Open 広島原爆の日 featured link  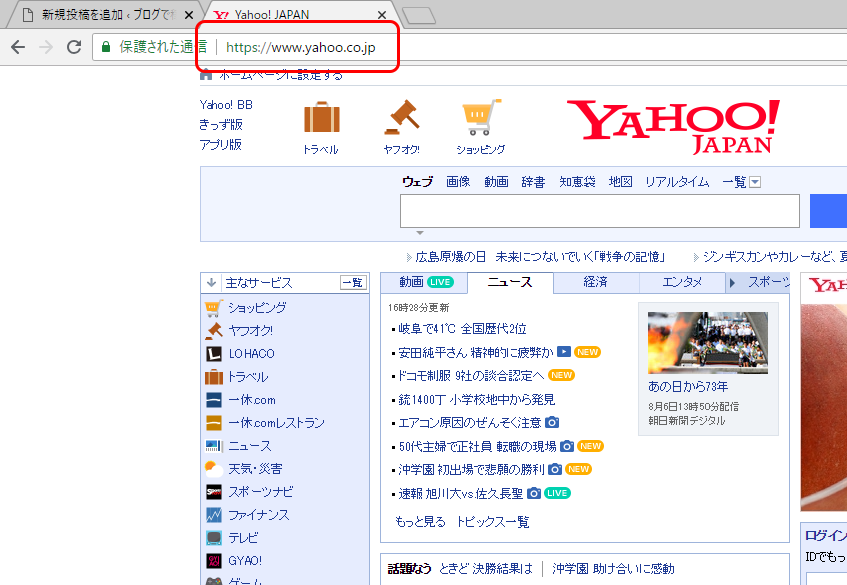540,257
